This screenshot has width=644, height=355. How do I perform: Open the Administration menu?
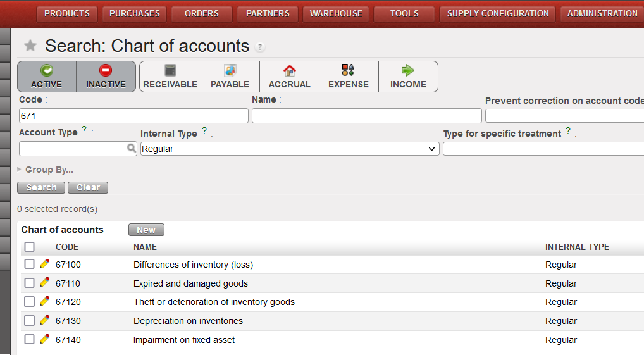[x=602, y=13]
